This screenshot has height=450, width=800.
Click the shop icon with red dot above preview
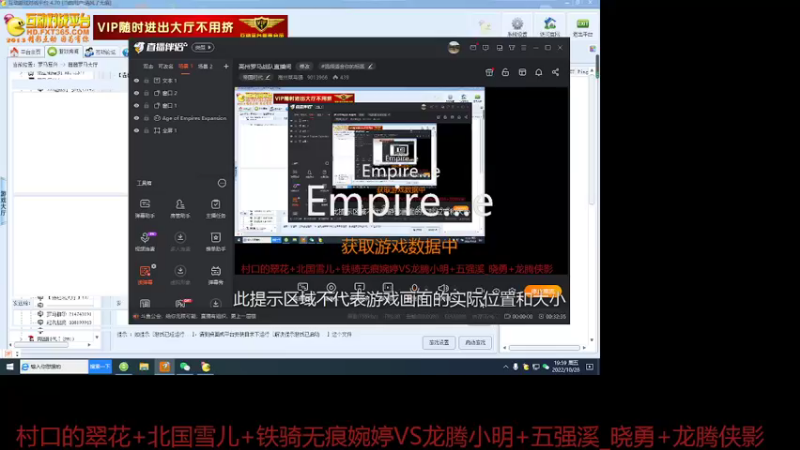click(x=489, y=72)
